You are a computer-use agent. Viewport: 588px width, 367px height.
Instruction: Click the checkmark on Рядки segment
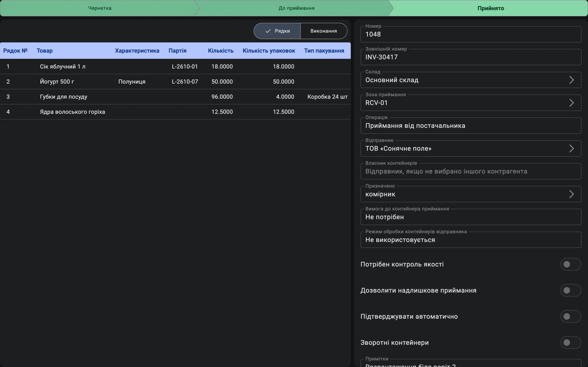click(268, 31)
